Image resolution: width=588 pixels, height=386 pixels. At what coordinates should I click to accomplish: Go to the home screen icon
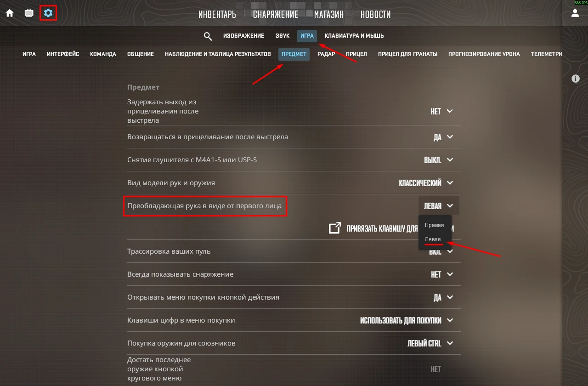[x=10, y=13]
